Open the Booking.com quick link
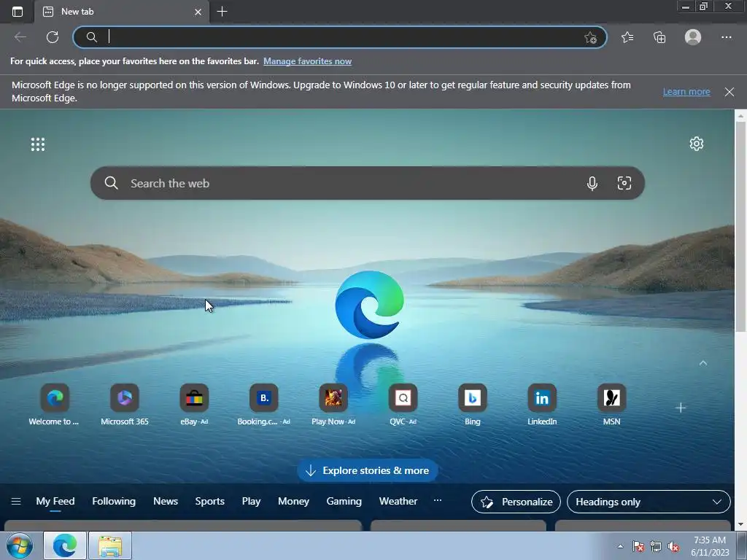 click(x=263, y=405)
